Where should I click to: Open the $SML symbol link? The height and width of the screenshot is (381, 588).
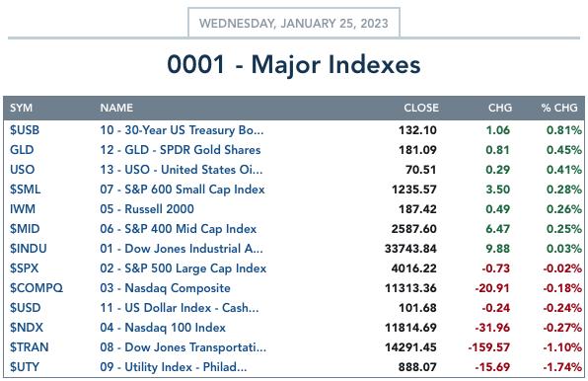click(x=25, y=190)
